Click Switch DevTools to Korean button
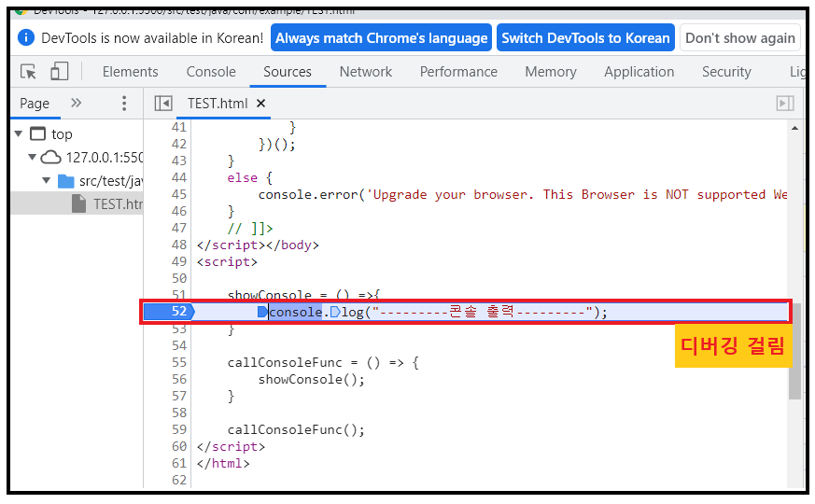 (585, 38)
